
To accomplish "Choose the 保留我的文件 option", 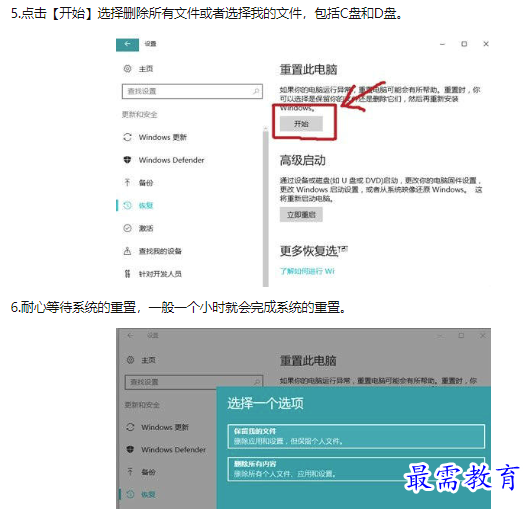I will pyautogui.click(x=356, y=437).
